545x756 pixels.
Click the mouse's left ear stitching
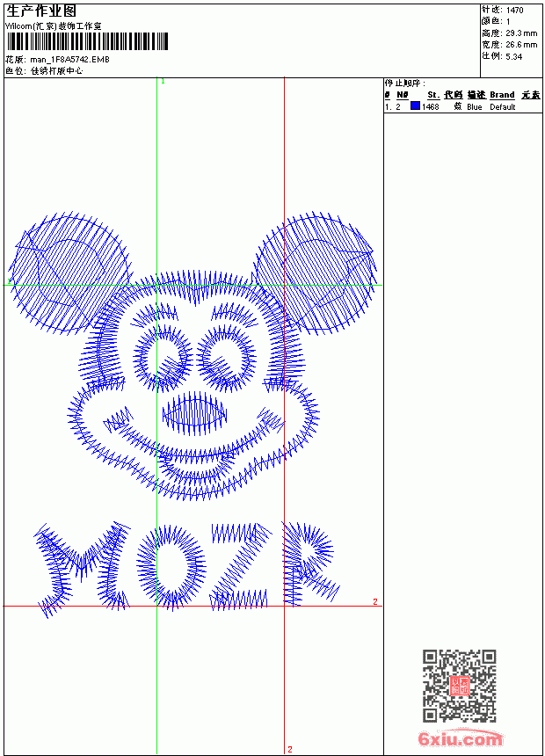[x=70, y=273]
